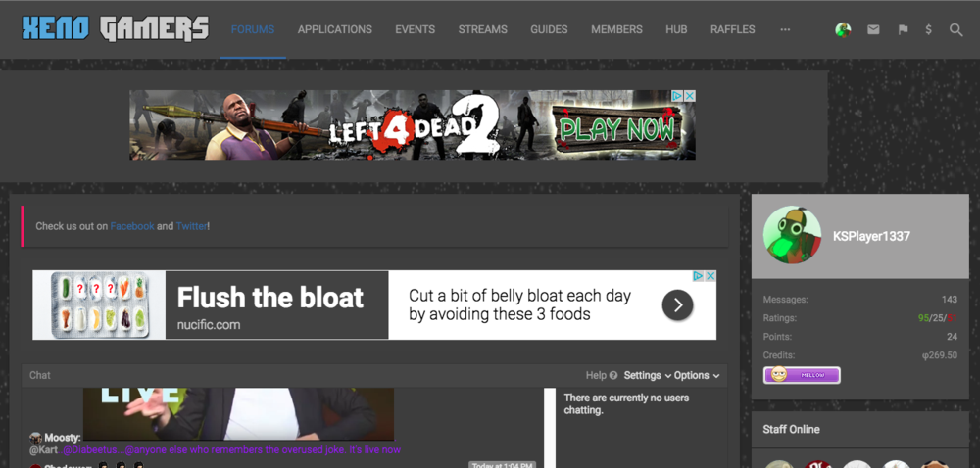Viewport: 980px width, 468px height.
Task: Click the nucific.com ad pill image
Action: click(x=99, y=305)
